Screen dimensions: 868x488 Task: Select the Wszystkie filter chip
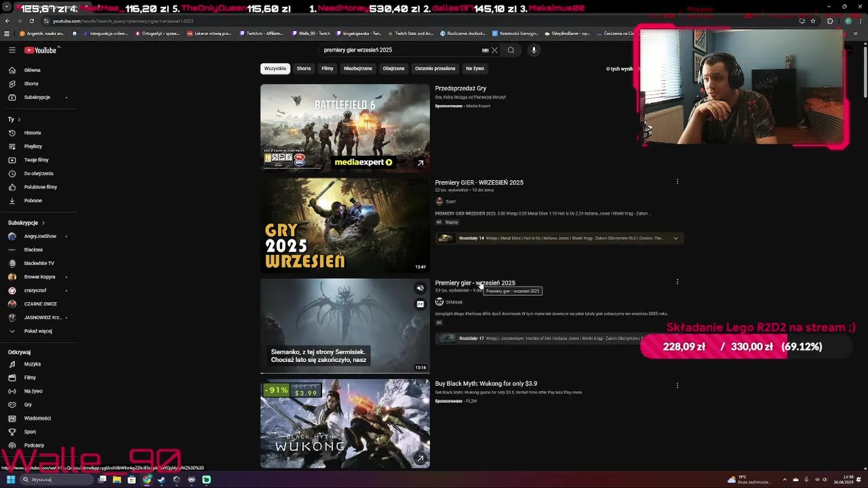point(275,68)
